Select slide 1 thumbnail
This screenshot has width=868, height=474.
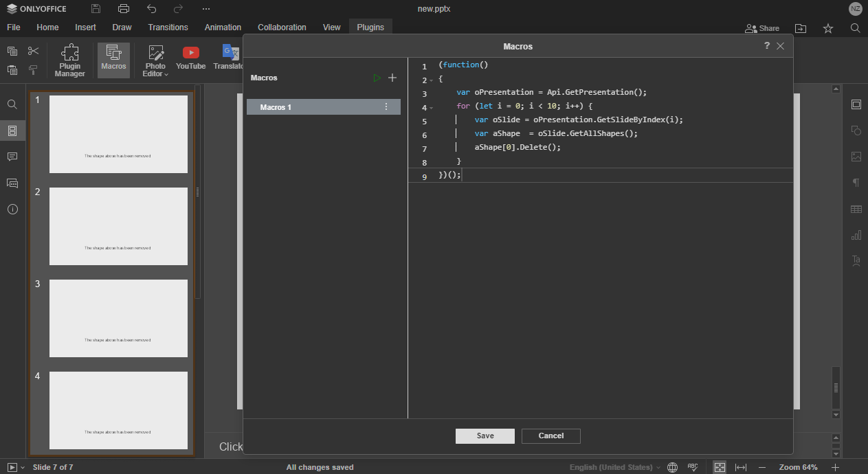(x=118, y=134)
